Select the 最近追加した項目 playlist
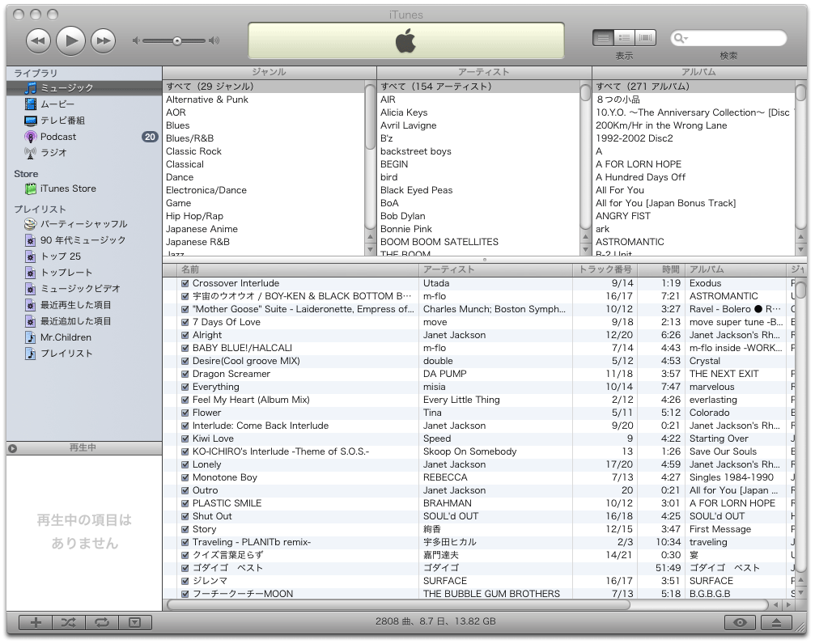815x644 pixels. 84,321
